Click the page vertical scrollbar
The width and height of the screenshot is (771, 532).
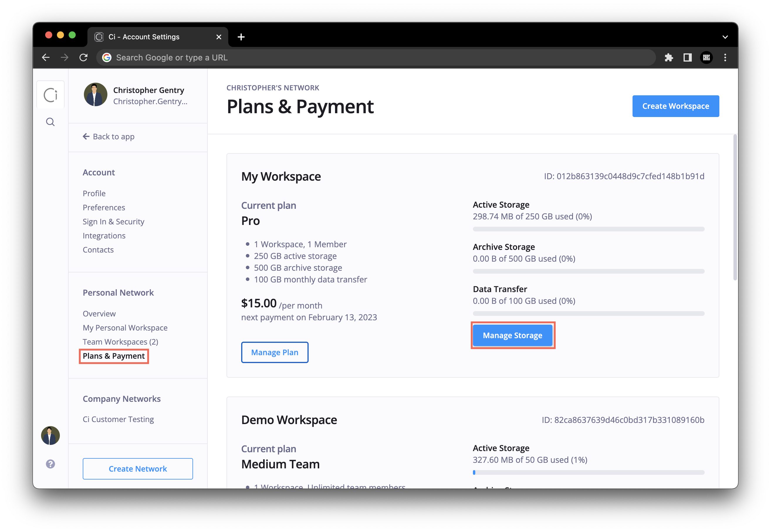(x=735, y=207)
